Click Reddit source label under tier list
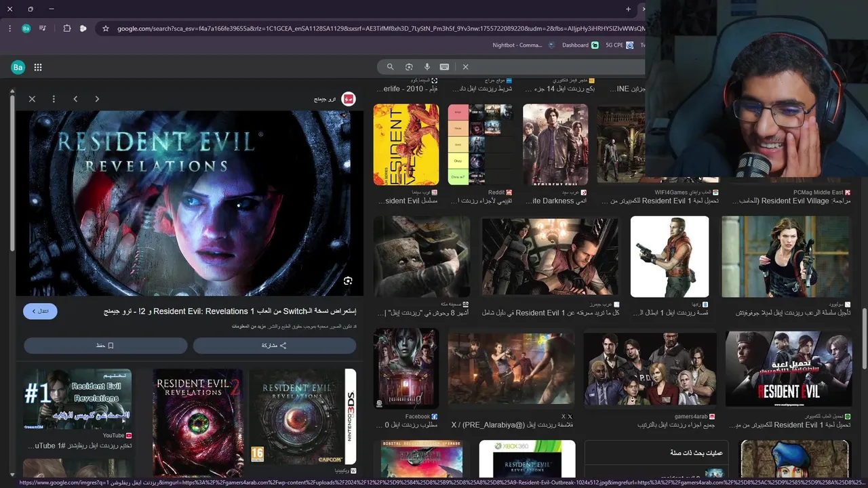868x488 pixels. pyautogui.click(x=496, y=192)
